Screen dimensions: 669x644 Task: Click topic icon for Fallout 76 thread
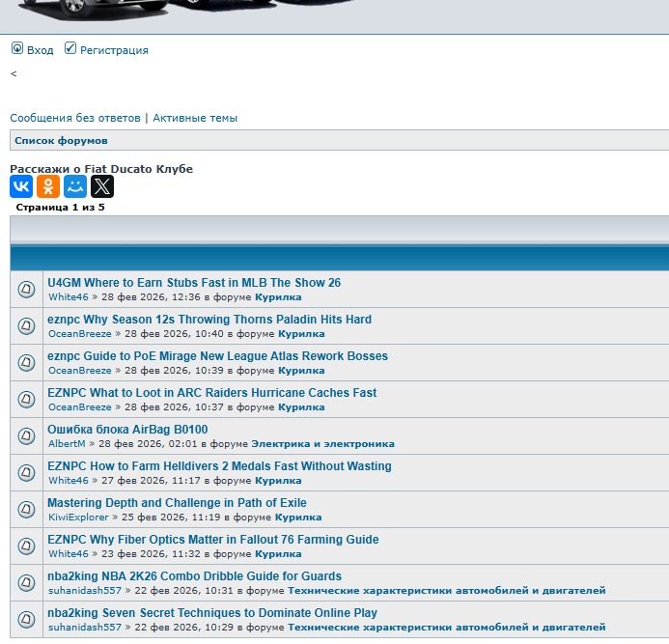point(26,546)
